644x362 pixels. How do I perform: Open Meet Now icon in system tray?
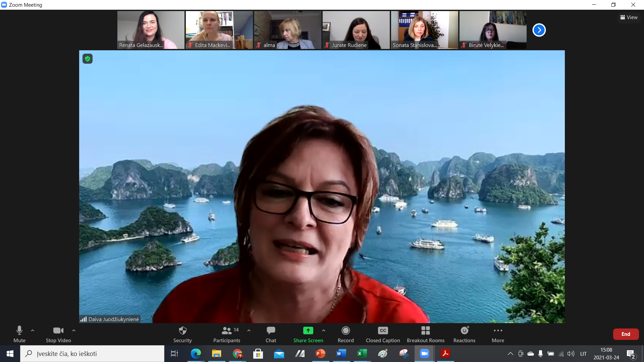pyautogui.click(x=521, y=354)
